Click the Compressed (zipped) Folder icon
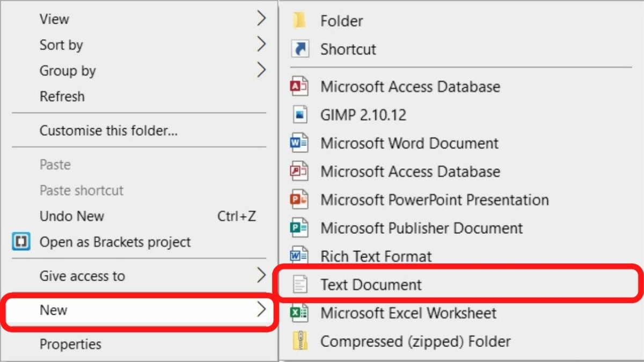Screen dimensions: 644x362 [299, 341]
